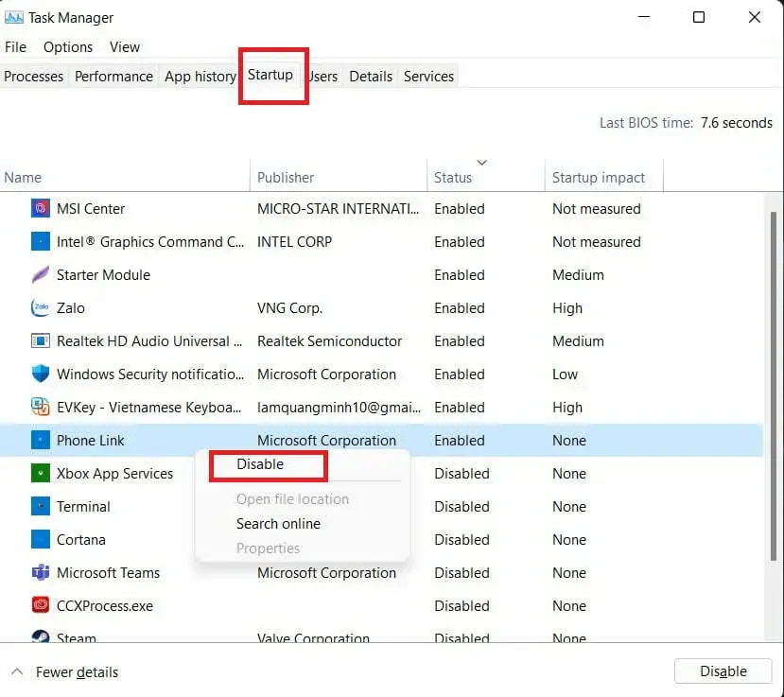Click the Windows Security shield icon
Viewport: 784px width, 697px height.
41,374
